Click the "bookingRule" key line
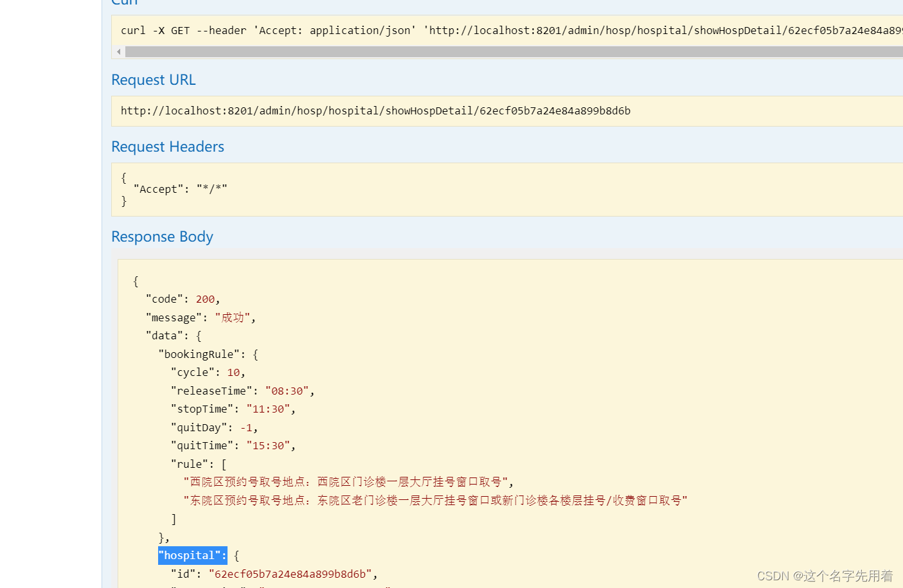 tap(208, 354)
